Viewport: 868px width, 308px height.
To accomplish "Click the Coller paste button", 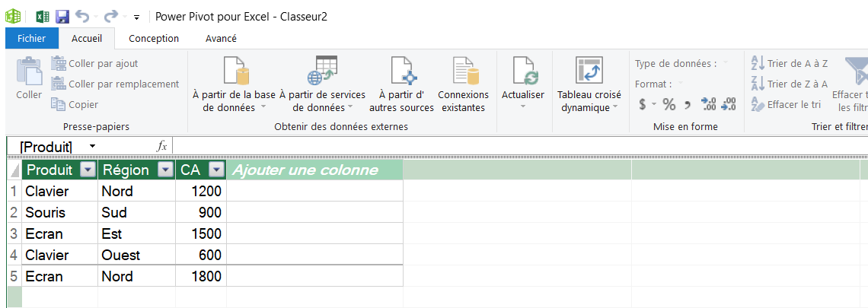I will [x=29, y=78].
